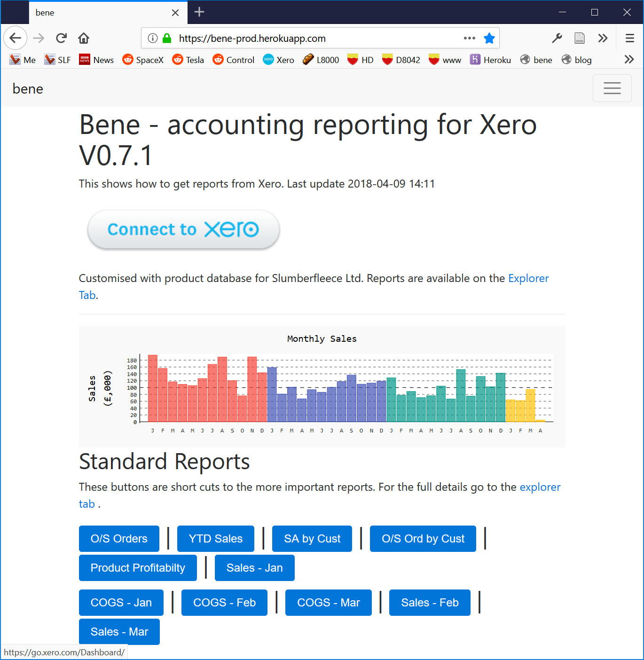Go back to the previous page
The image size is (644, 660).
coord(16,38)
